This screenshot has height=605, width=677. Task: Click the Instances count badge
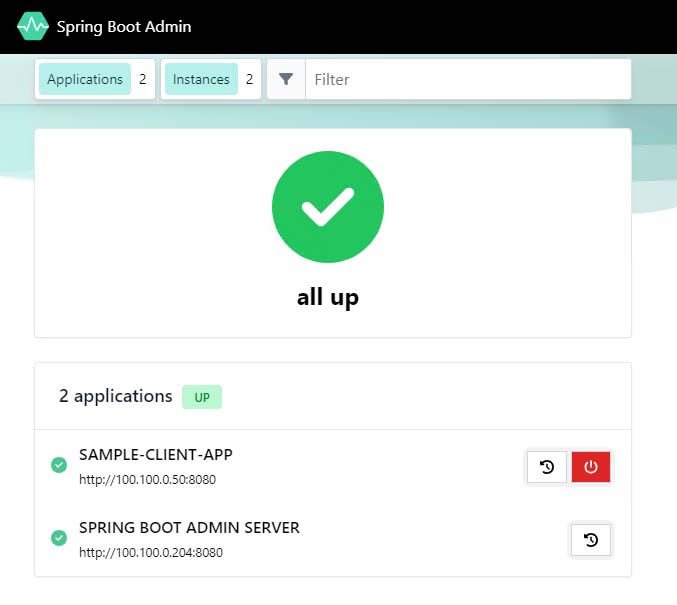(211, 79)
